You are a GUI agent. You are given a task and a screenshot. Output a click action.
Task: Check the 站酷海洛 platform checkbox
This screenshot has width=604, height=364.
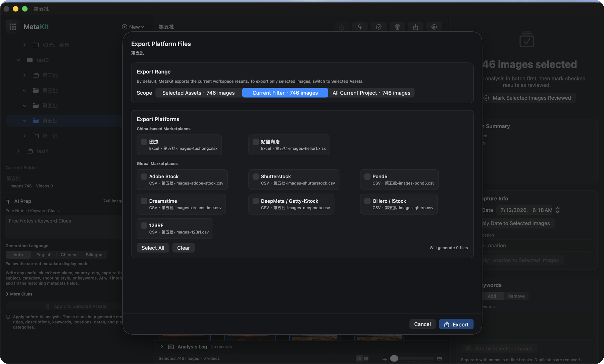click(x=256, y=142)
